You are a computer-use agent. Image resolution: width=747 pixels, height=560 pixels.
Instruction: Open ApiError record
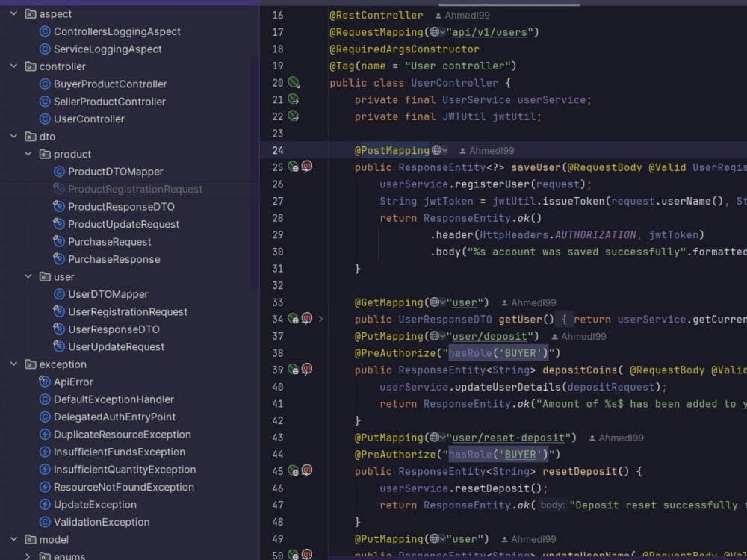pyautogui.click(x=73, y=382)
